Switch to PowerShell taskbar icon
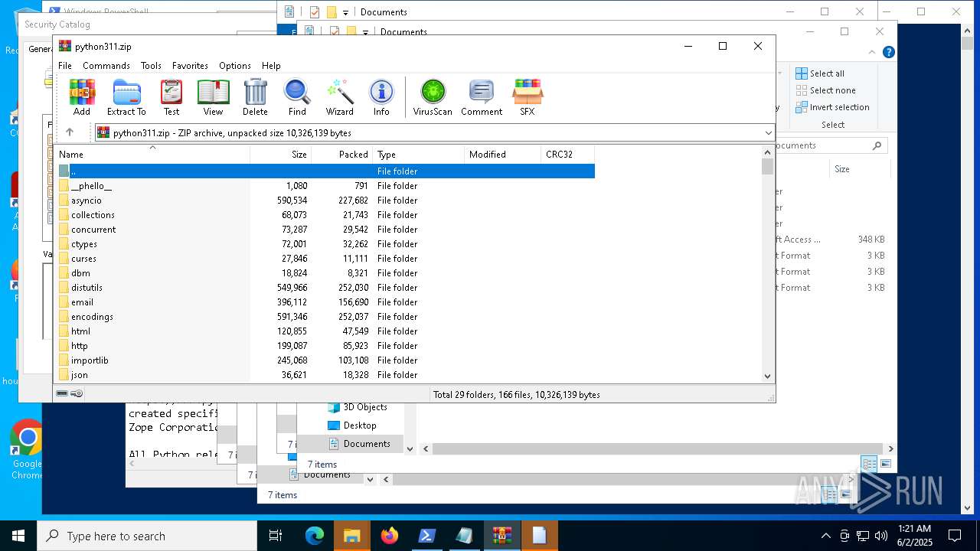 (426, 536)
